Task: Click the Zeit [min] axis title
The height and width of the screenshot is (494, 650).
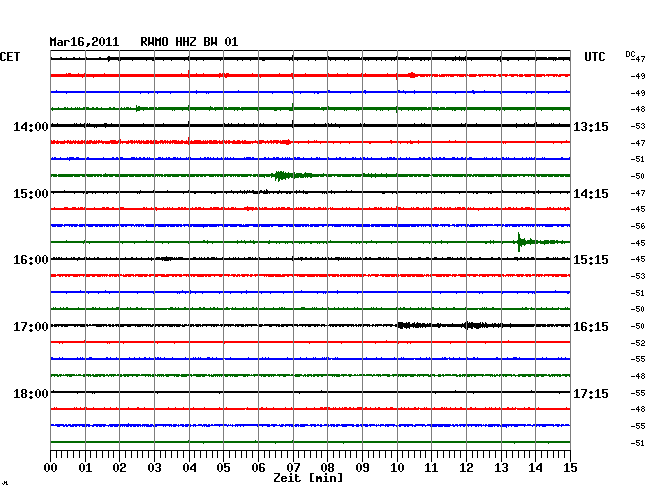Action: pos(308,478)
